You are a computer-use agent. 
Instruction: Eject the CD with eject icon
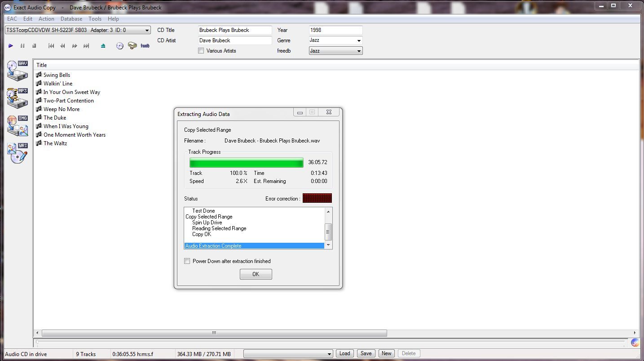(x=103, y=46)
